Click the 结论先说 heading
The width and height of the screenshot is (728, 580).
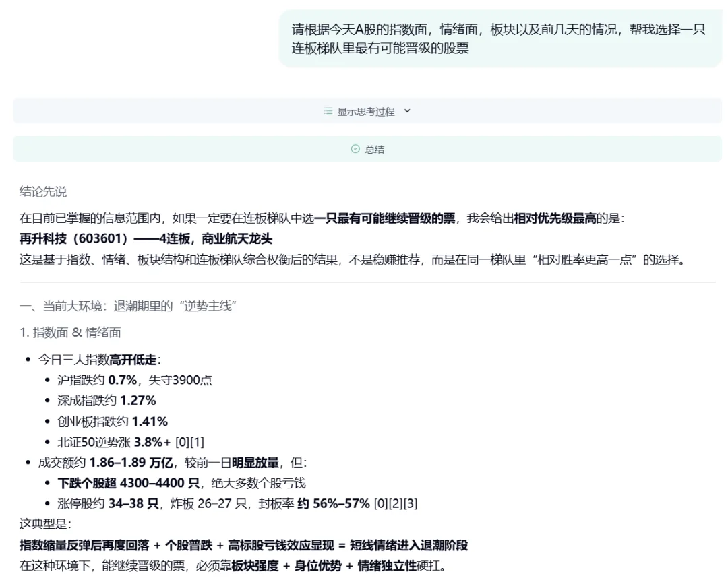point(43,192)
